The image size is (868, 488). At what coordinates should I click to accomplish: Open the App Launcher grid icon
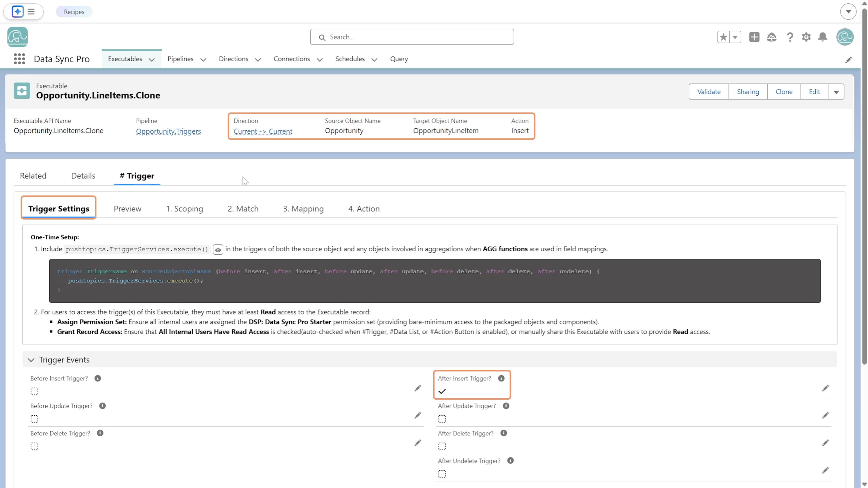pos(19,59)
